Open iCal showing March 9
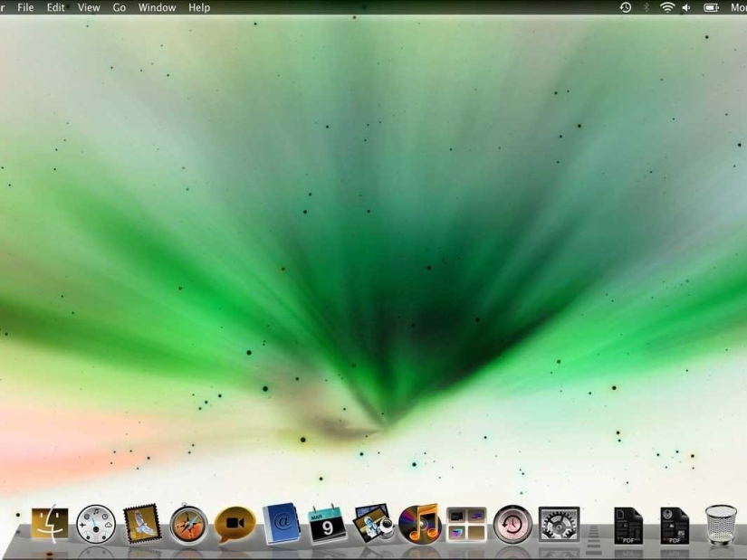Image resolution: width=747 pixels, height=560 pixels. 327,525
